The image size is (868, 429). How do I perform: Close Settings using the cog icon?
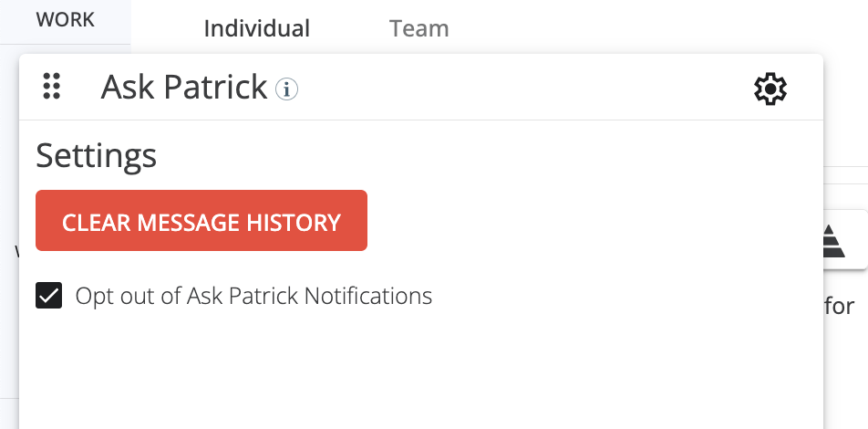(770, 89)
